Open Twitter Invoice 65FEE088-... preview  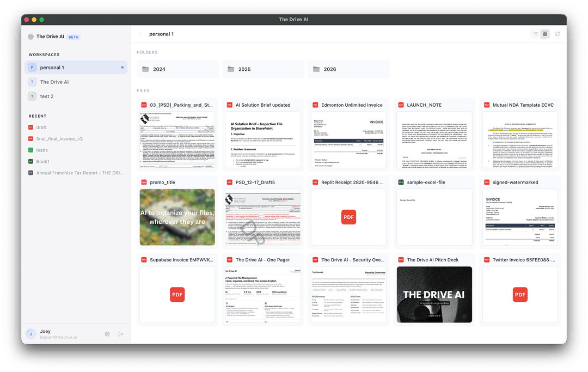[520, 295]
